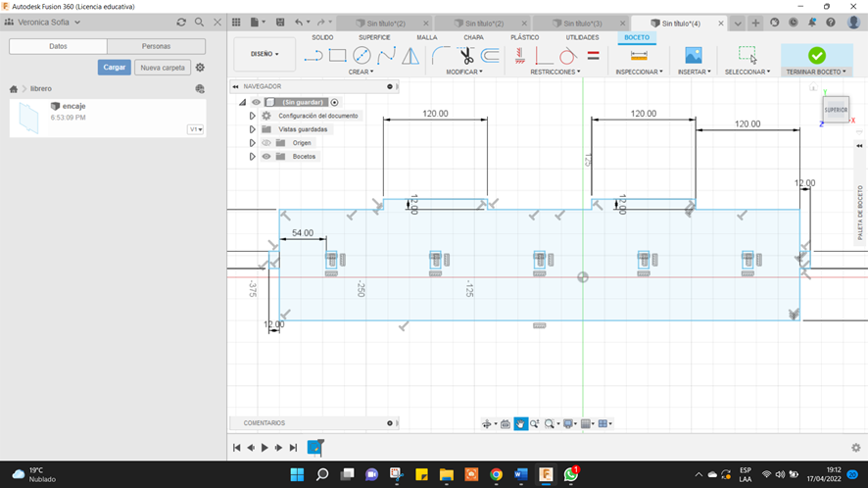The height and width of the screenshot is (488, 868).
Task: Collapse the root document node
Action: pos(242,102)
